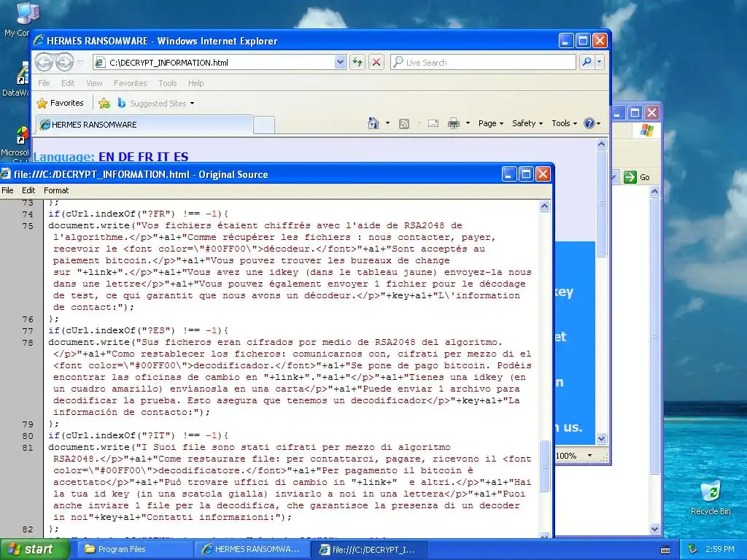
Task: Click source line number 78
Action: pyautogui.click(x=28, y=343)
